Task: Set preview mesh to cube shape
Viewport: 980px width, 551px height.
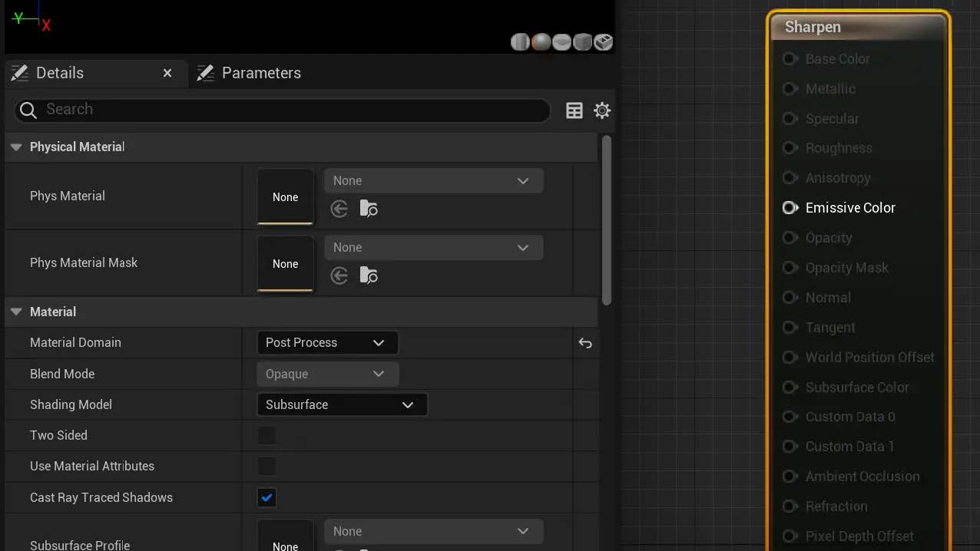Action: click(582, 41)
